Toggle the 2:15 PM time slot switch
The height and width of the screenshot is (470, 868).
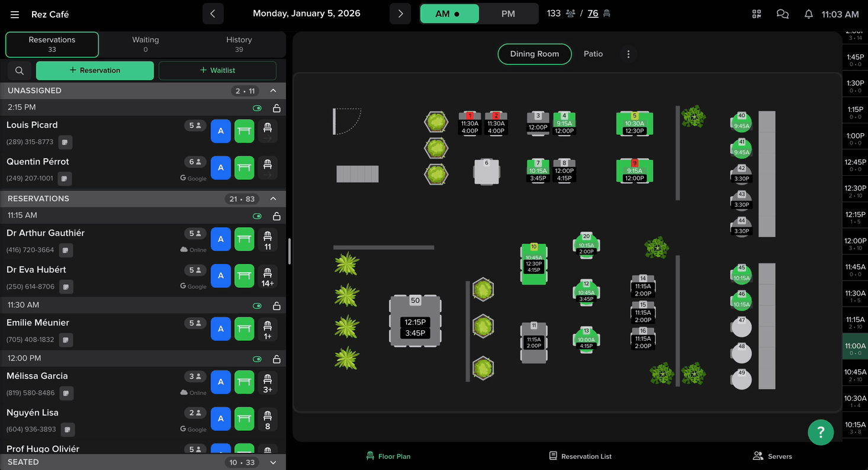(x=257, y=108)
